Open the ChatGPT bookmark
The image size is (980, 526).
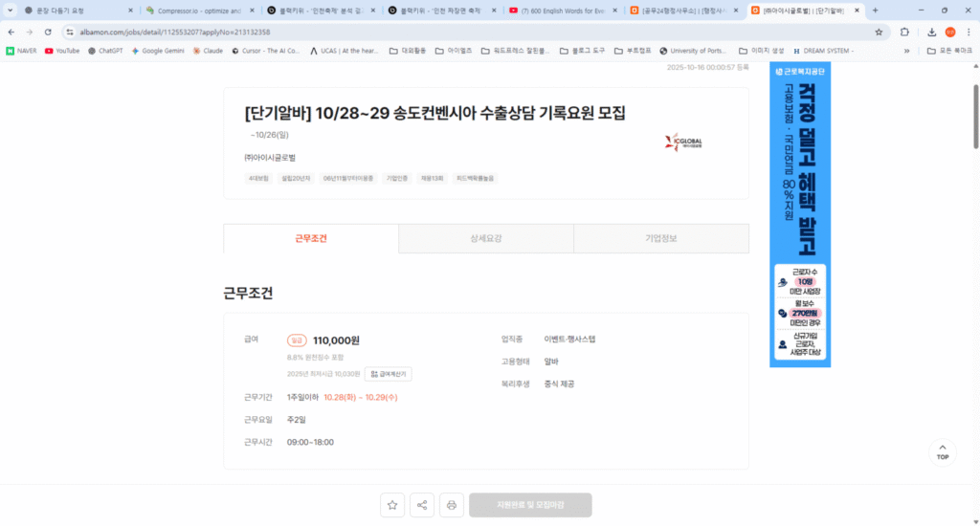(105, 51)
